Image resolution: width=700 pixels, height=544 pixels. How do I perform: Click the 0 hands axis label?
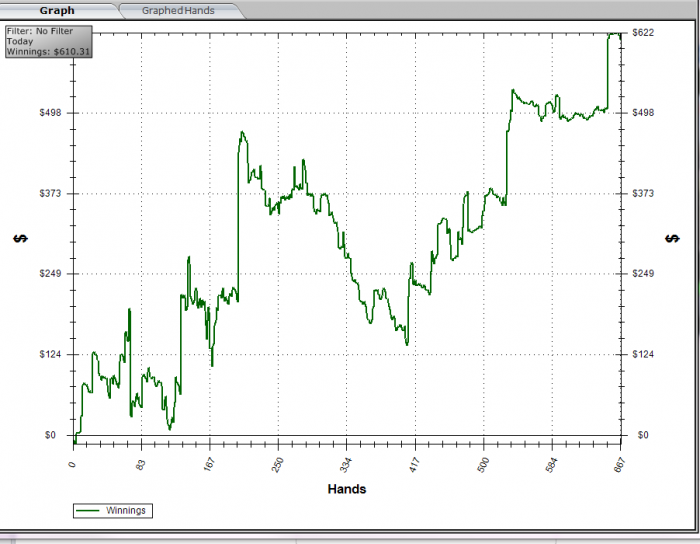[72, 465]
